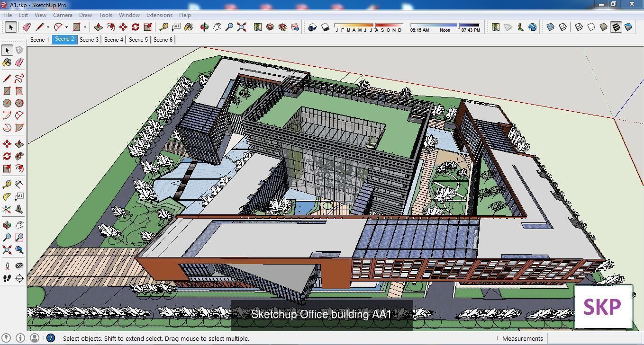Select Tape Measure tool in top toolbar

pyautogui.click(x=164, y=27)
